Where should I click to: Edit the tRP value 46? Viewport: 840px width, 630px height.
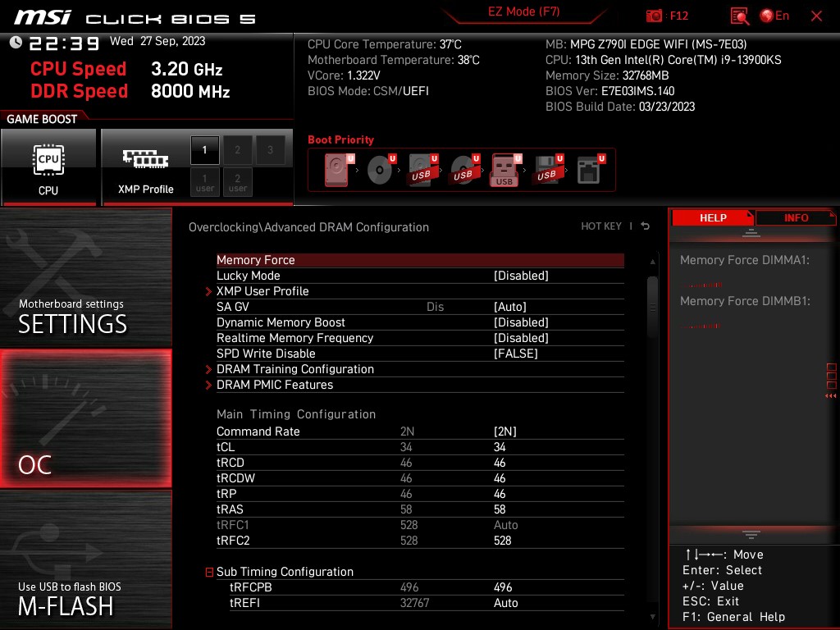500,494
